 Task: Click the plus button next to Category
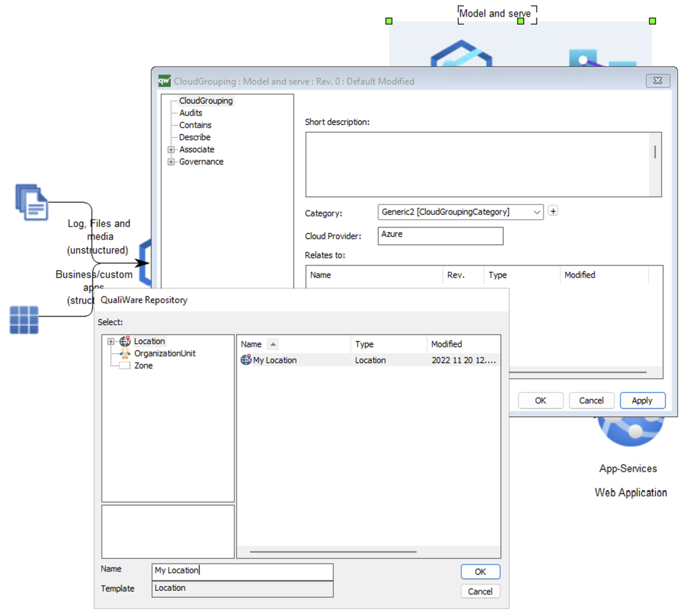(x=553, y=211)
